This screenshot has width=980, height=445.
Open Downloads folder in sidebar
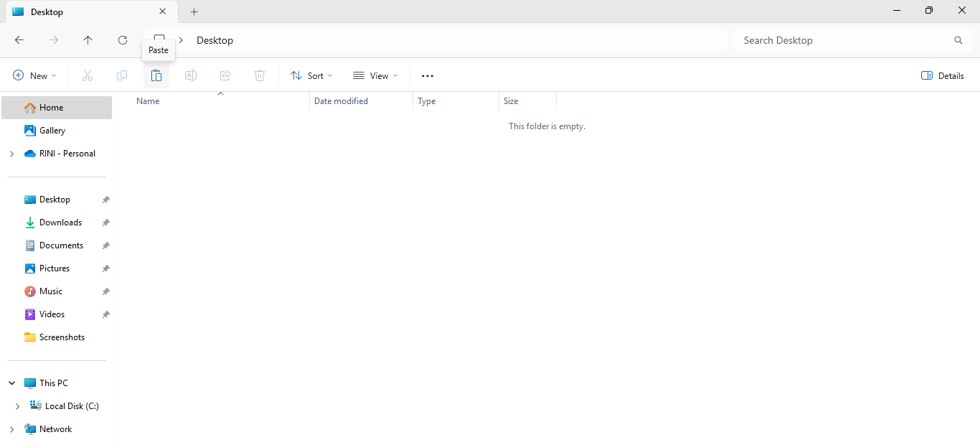tap(60, 222)
